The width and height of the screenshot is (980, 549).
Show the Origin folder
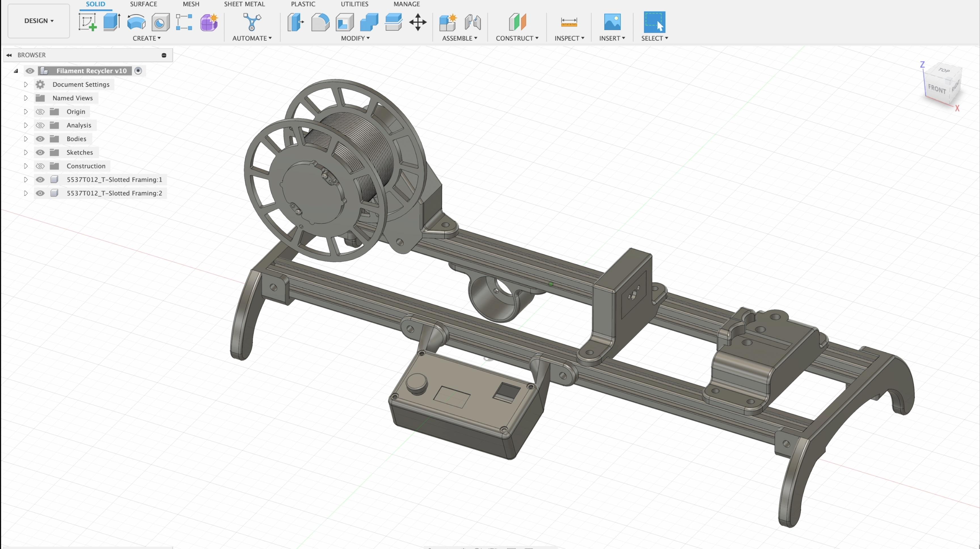40,111
